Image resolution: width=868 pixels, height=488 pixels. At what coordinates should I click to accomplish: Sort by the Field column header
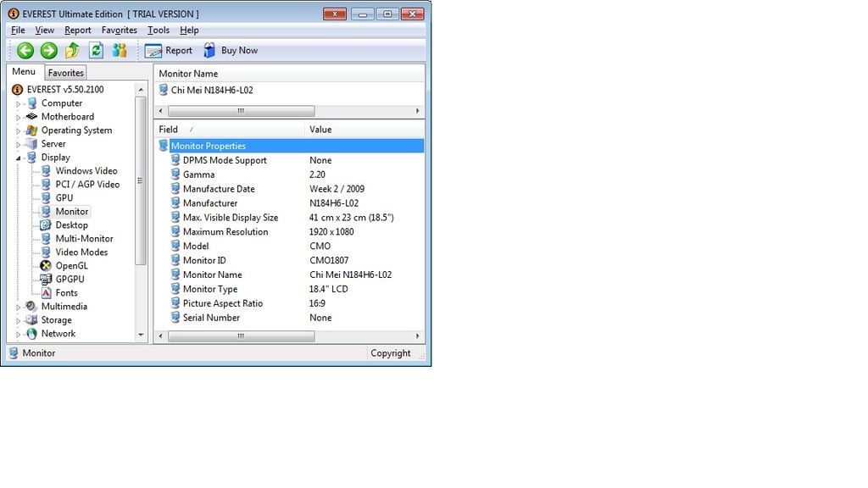click(229, 130)
